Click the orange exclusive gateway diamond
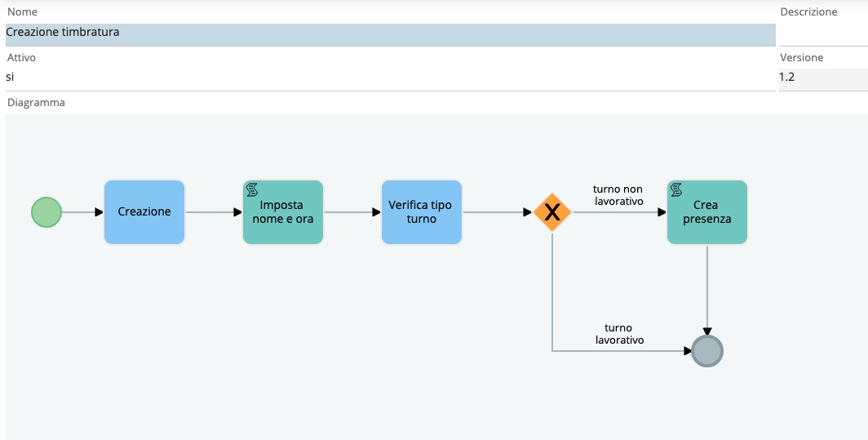The width and height of the screenshot is (868, 440). click(552, 212)
